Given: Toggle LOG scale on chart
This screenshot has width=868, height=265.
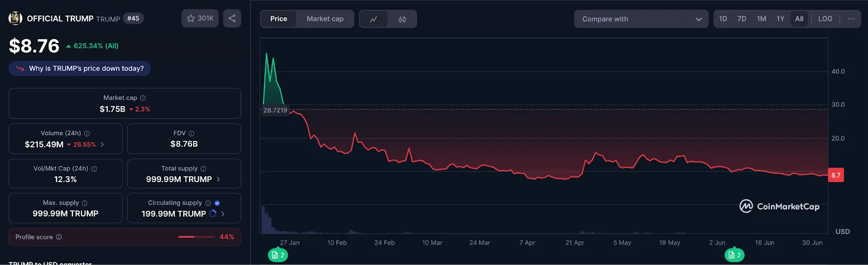Looking at the screenshot, I should point(825,19).
